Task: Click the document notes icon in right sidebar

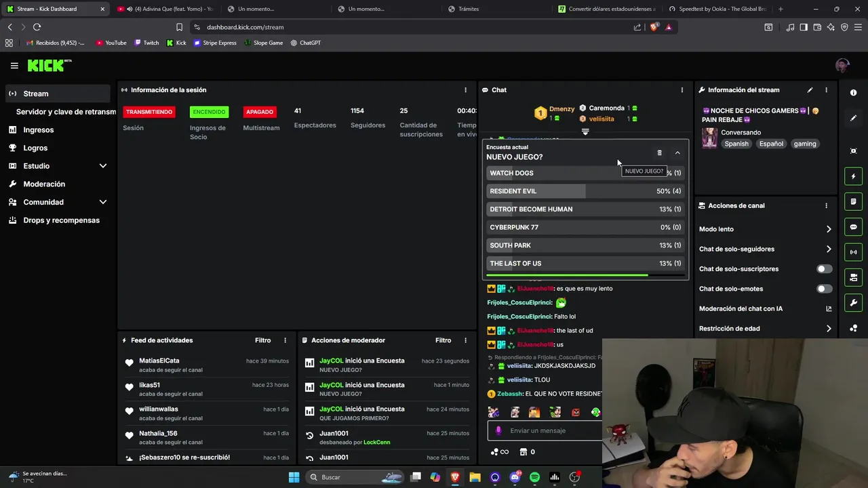Action: [x=854, y=202]
